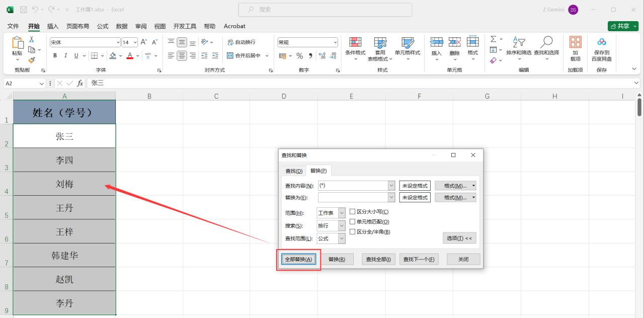
Task: Check 区分大小写 match case option
Action: pos(353,212)
